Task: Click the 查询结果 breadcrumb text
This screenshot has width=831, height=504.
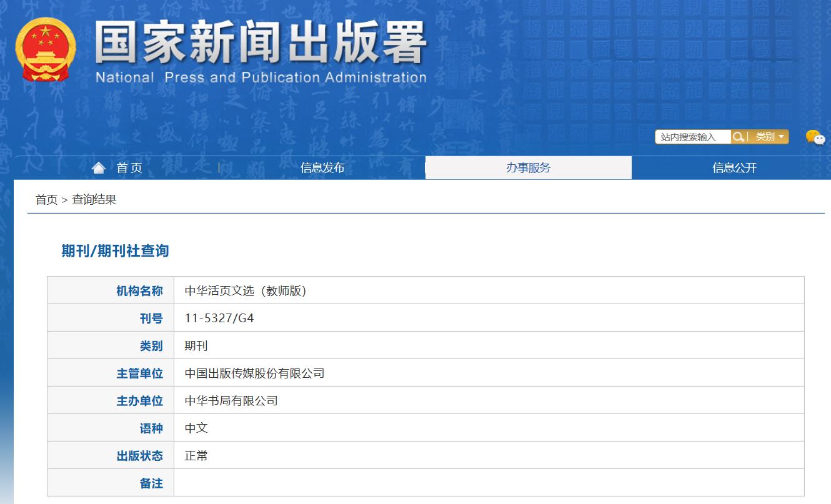Action: tap(94, 200)
